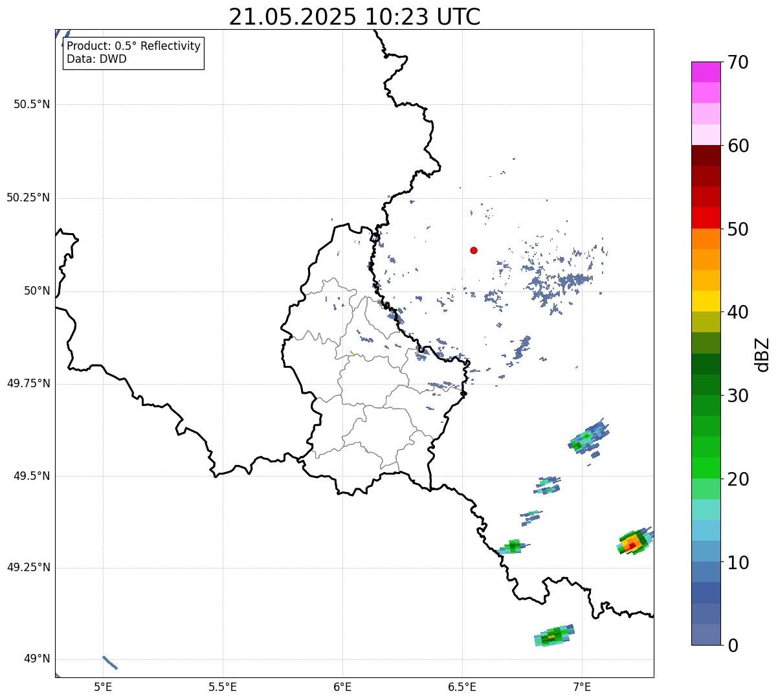Select the title '21.05.2025 10:23 UTC'
The width and height of the screenshot is (778, 700).
pos(355,17)
